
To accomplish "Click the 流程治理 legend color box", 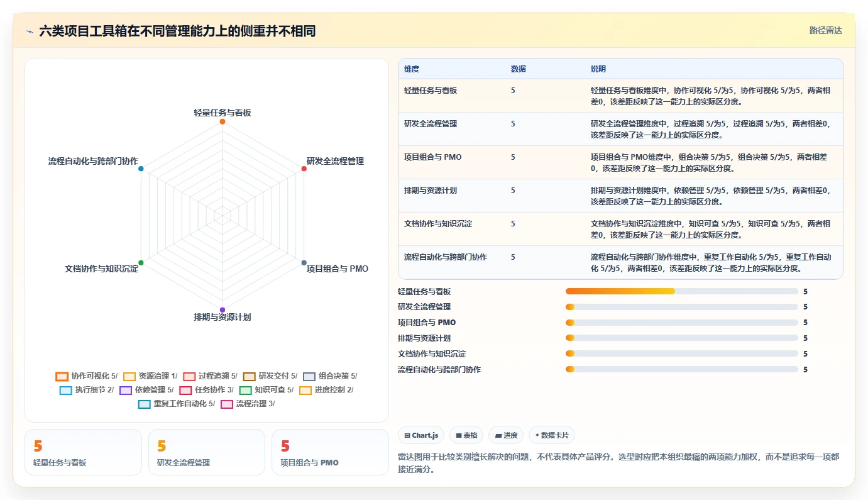I will [x=227, y=404].
